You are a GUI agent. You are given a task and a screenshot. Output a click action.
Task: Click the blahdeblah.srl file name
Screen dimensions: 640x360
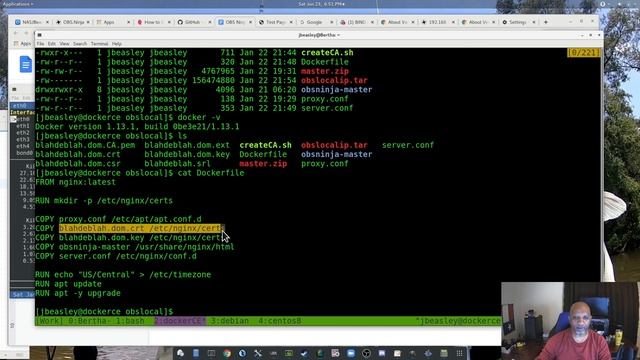178,164
